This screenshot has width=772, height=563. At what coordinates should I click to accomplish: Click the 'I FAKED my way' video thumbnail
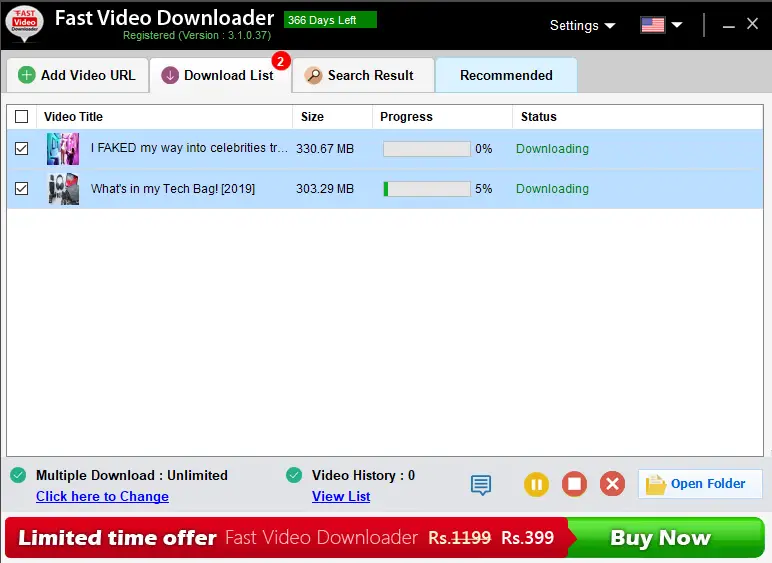63,149
